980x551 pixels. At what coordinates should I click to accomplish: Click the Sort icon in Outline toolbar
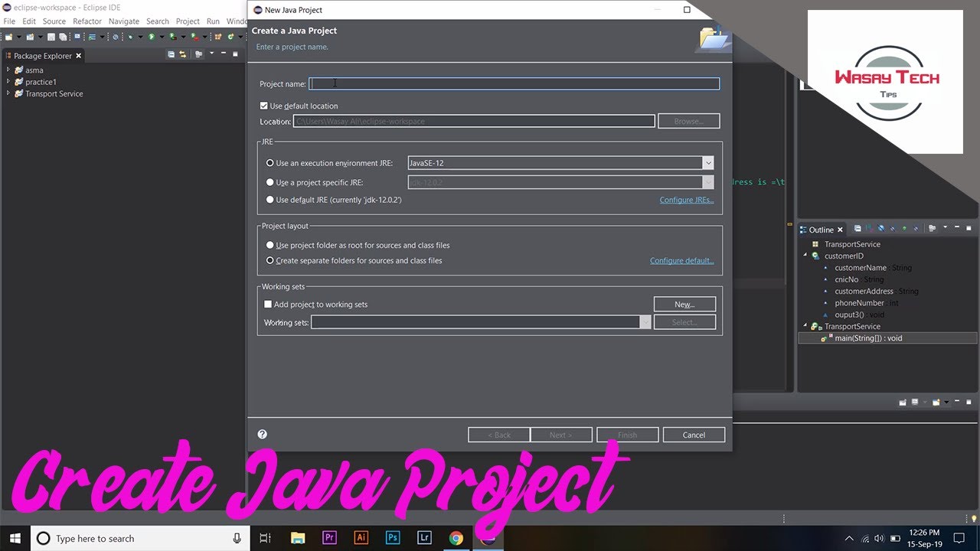(x=869, y=228)
